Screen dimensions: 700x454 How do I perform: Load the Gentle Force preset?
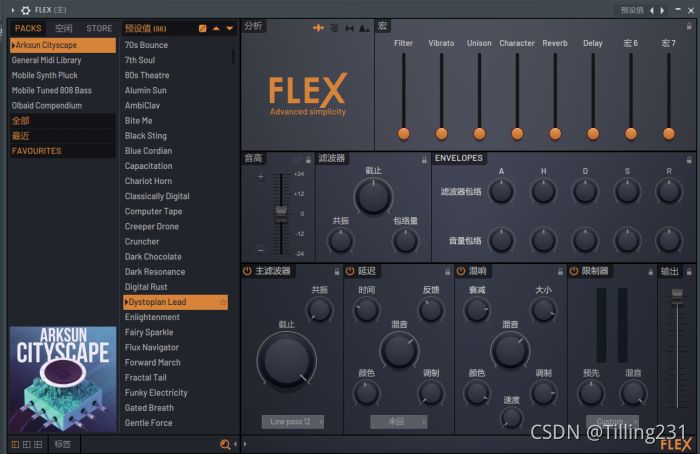176,423
